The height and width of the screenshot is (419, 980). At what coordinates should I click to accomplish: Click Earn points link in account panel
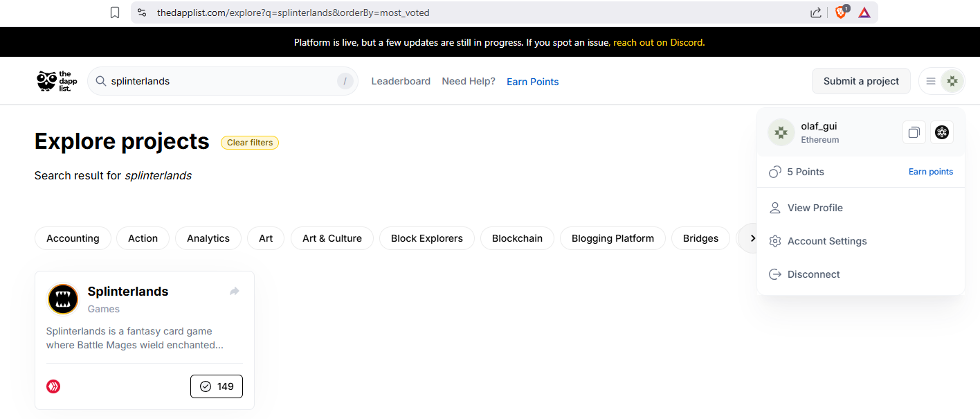tap(931, 172)
